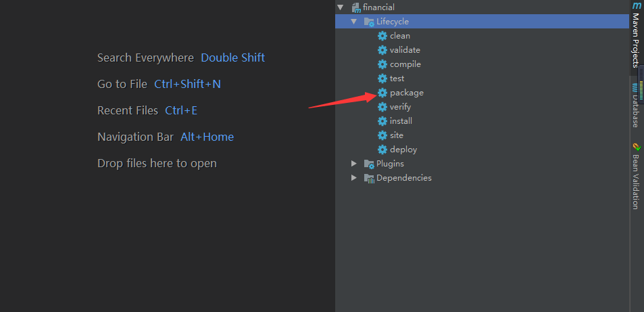Image resolution: width=644 pixels, height=312 pixels.
Task: Click the gear icon beside test
Action: tap(382, 79)
